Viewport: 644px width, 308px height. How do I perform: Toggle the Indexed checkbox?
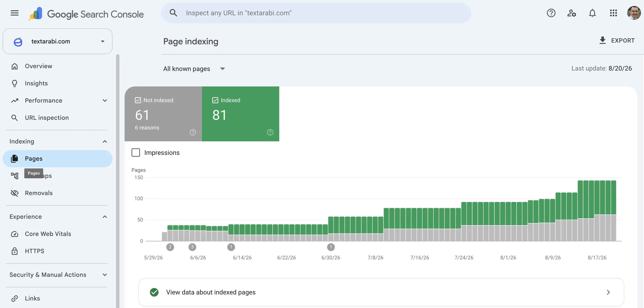215,100
